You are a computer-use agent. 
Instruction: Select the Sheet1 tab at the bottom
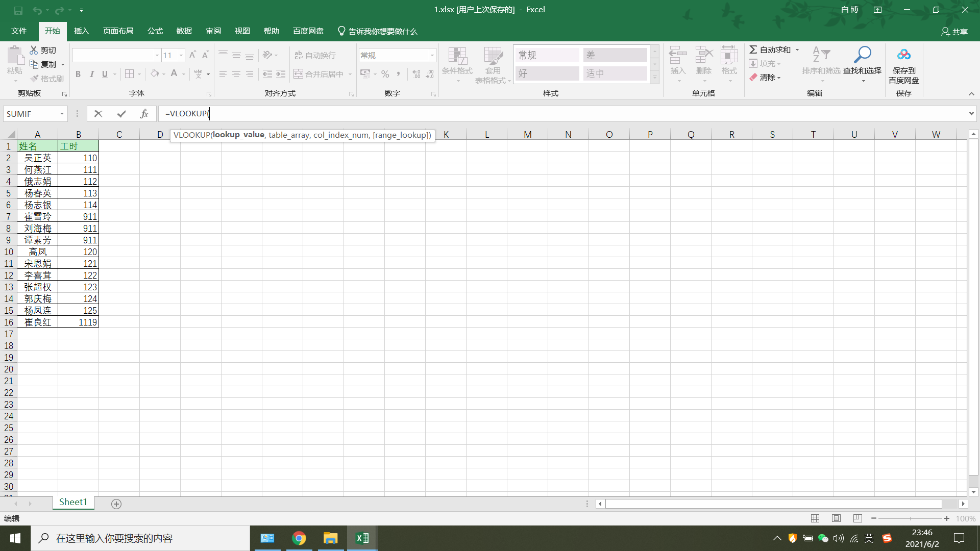73,502
